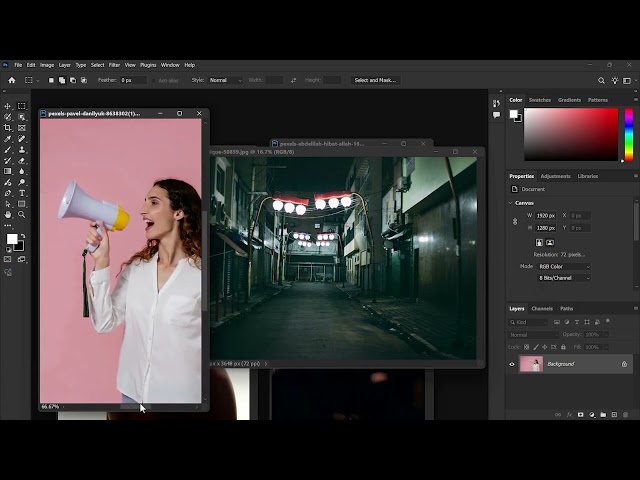Click the create new layer icon

pos(614,414)
